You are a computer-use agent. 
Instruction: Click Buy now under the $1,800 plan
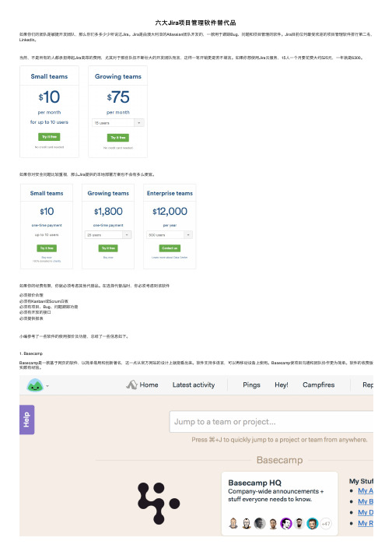click(x=108, y=258)
